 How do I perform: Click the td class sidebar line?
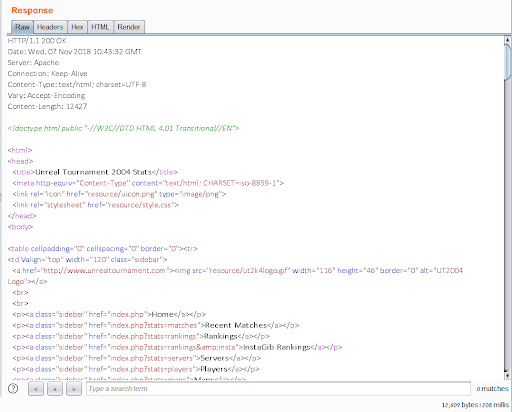[87, 260]
